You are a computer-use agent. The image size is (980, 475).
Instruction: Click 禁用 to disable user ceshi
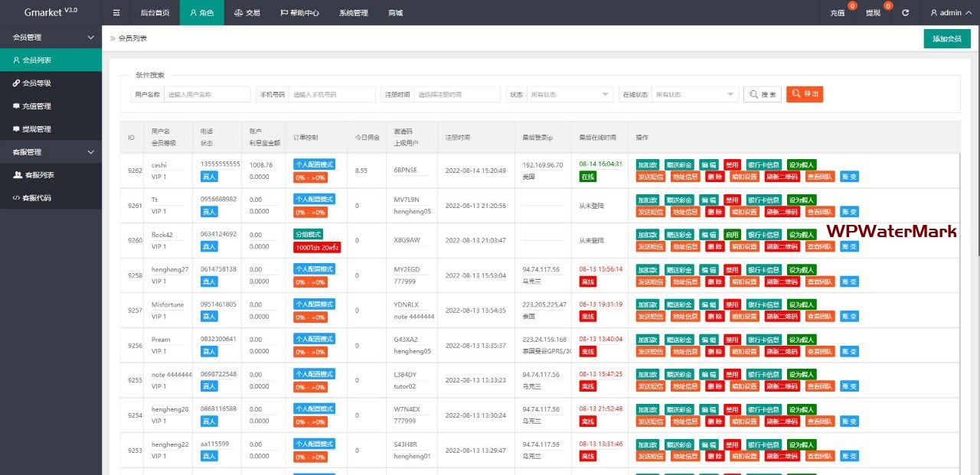pos(733,164)
